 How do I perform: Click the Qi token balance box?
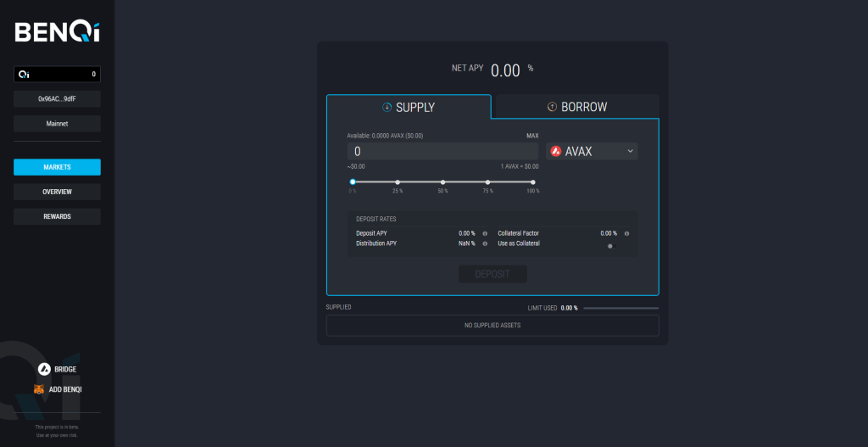57,75
